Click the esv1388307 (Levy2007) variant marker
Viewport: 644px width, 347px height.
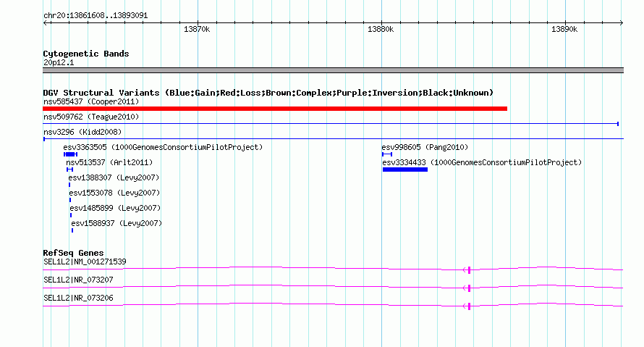pos(69,185)
